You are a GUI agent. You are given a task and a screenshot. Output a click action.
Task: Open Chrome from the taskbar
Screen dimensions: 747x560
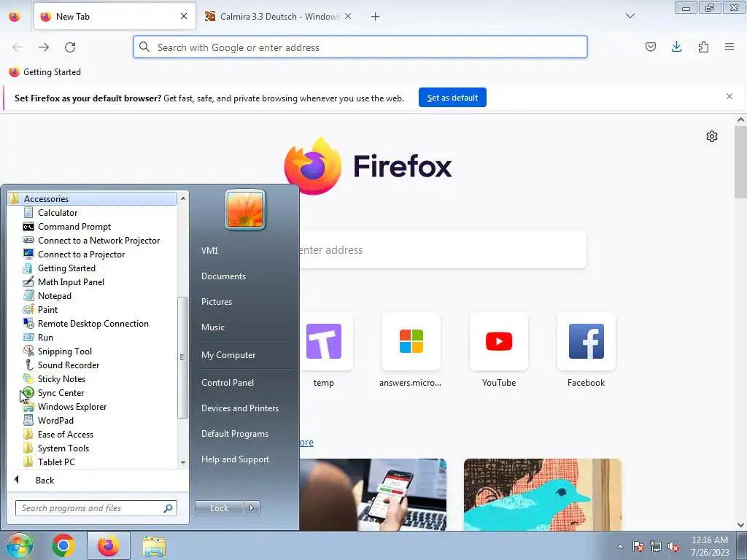click(x=63, y=545)
